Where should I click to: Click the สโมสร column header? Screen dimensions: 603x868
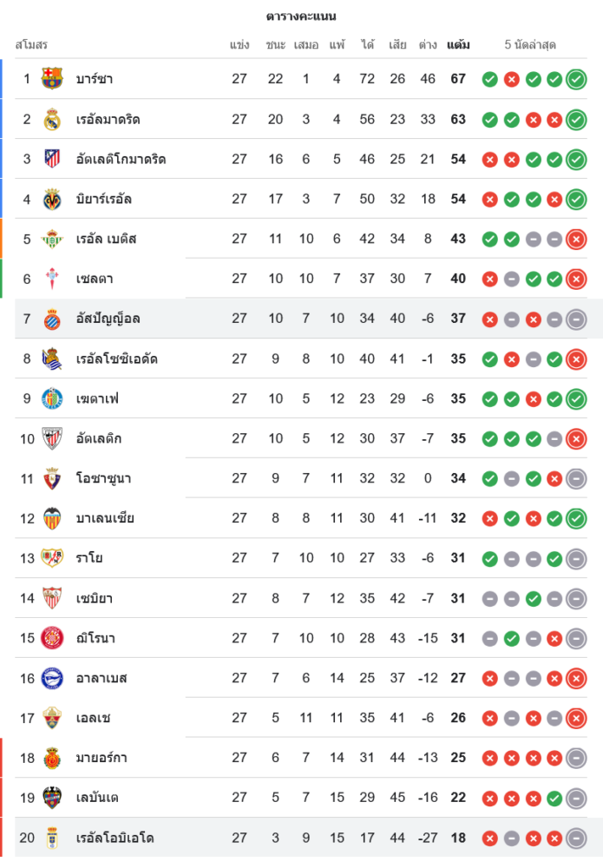pyautogui.click(x=31, y=44)
